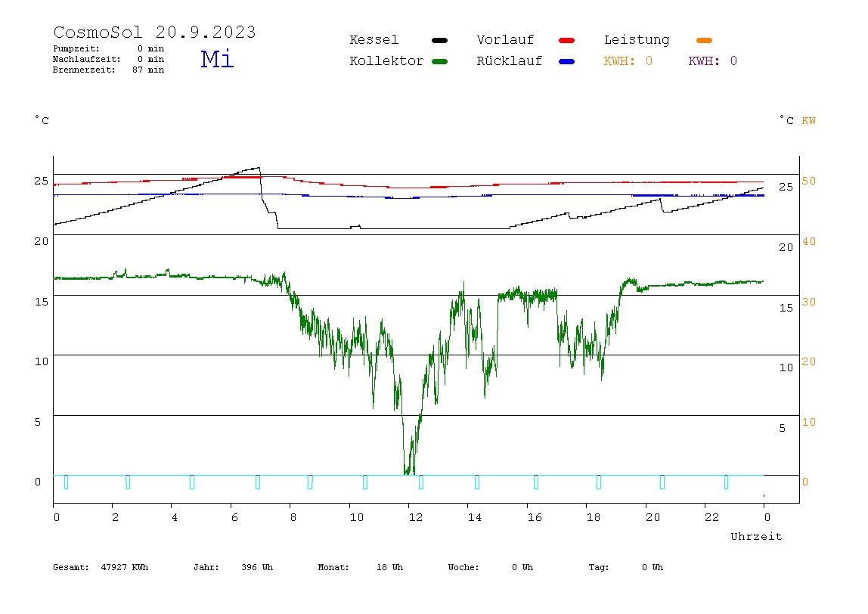Click the cyan pulse marker between hours 12 and 14
The image size is (868, 614).
click(x=421, y=482)
